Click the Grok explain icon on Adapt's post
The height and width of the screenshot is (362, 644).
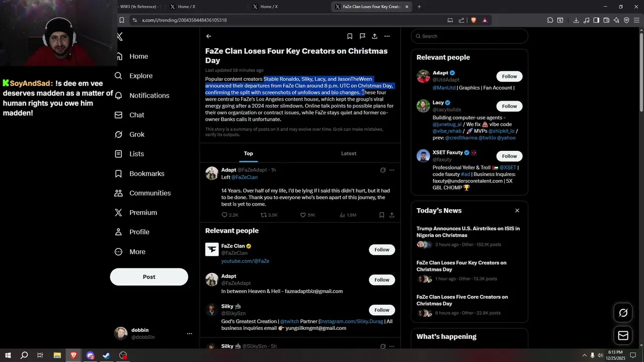[x=383, y=170]
